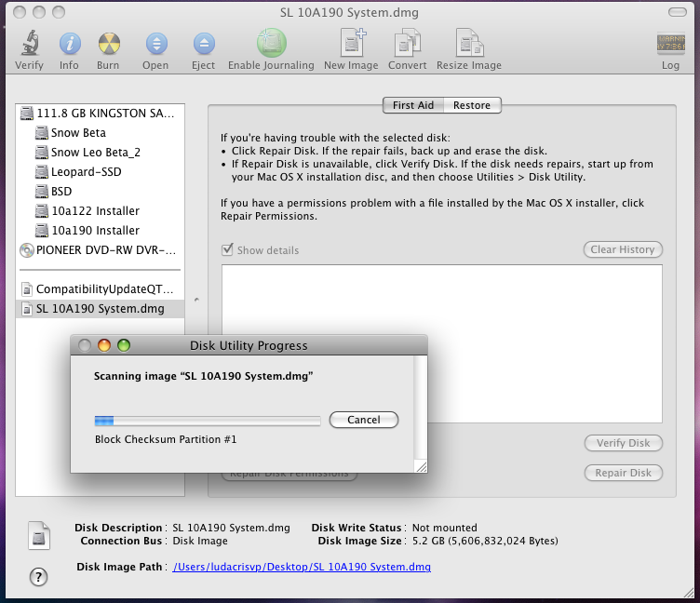Click the progress dialog resize grip

click(x=421, y=466)
